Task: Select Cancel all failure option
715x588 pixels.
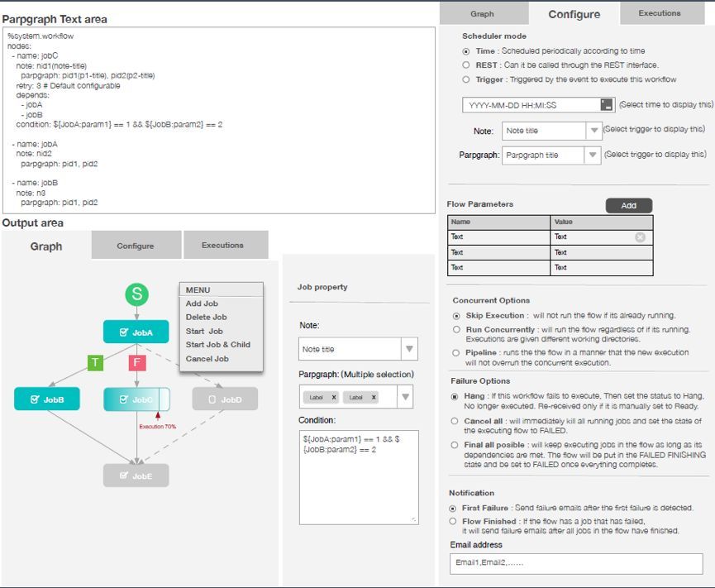Action: coord(455,421)
